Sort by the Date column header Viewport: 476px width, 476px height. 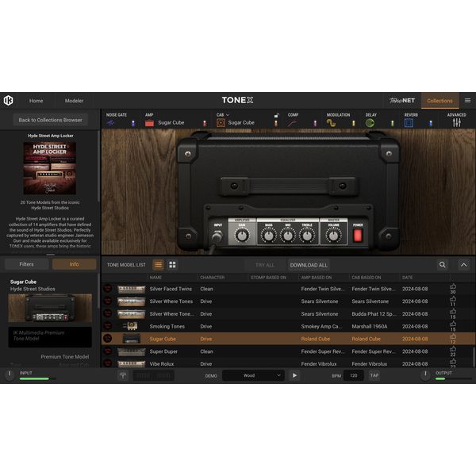[x=407, y=278]
